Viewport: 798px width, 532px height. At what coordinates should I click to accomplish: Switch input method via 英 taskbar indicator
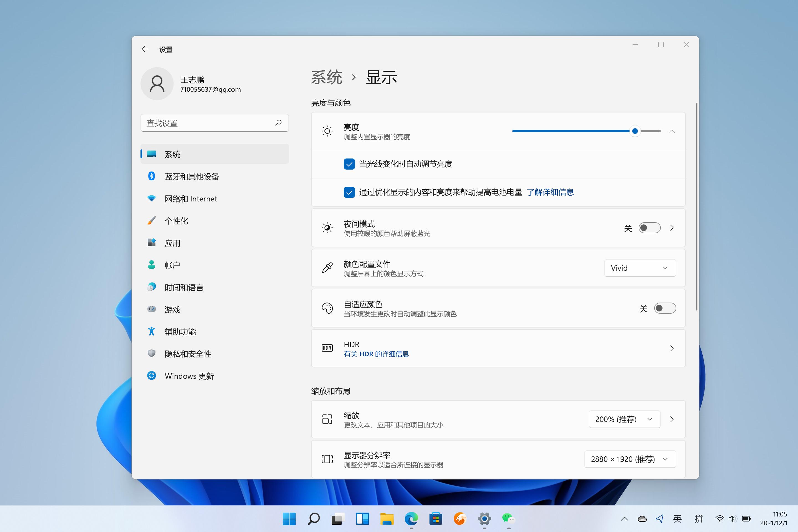(x=677, y=519)
